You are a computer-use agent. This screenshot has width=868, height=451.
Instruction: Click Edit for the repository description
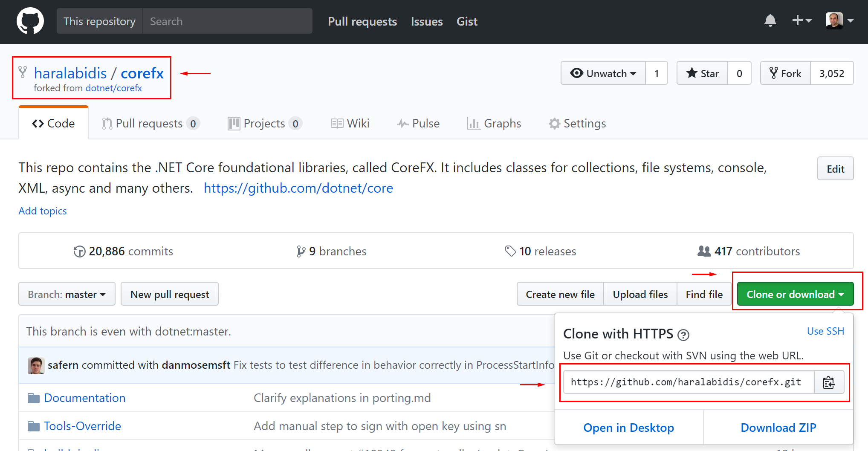coord(835,169)
